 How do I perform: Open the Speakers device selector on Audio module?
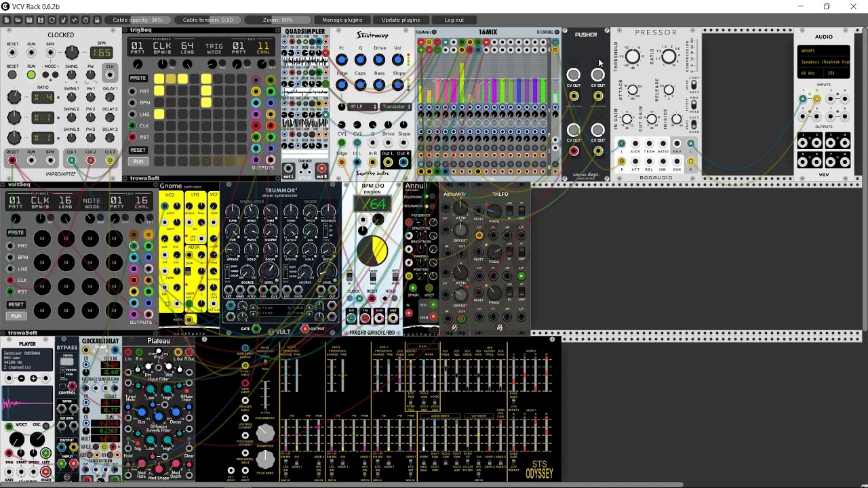(823, 62)
